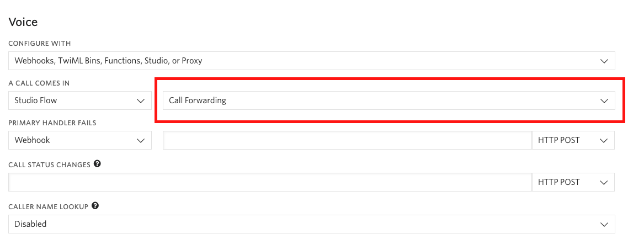
Task: Open the Configure With dropdown
Action: [311, 61]
